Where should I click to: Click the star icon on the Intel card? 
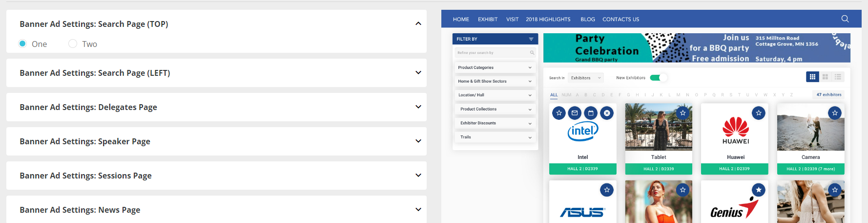tap(559, 113)
